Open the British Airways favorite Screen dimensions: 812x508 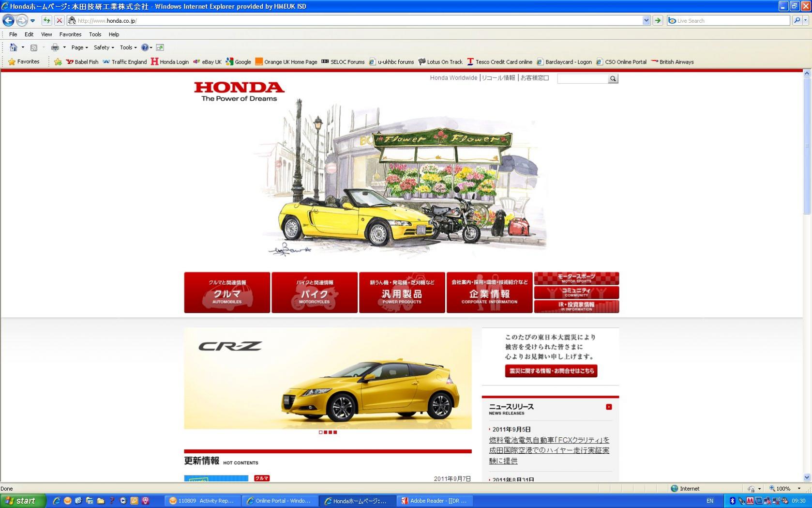pyautogui.click(x=673, y=62)
